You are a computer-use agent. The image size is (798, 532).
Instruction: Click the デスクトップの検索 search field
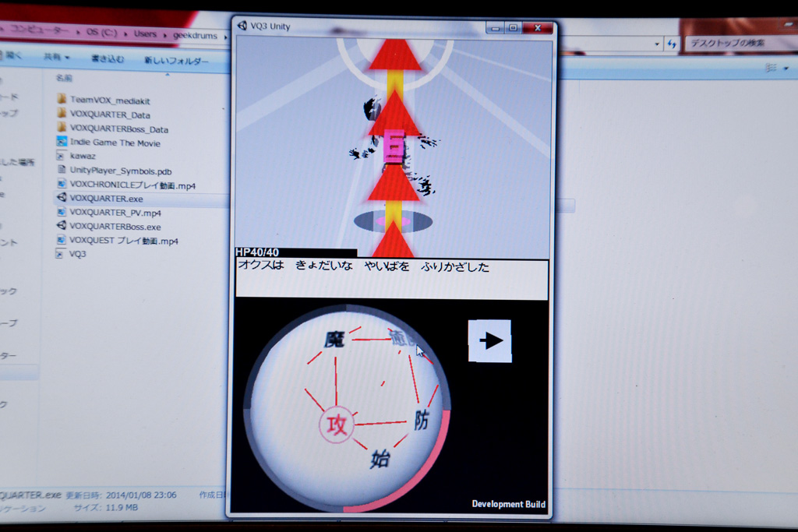pos(742,44)
